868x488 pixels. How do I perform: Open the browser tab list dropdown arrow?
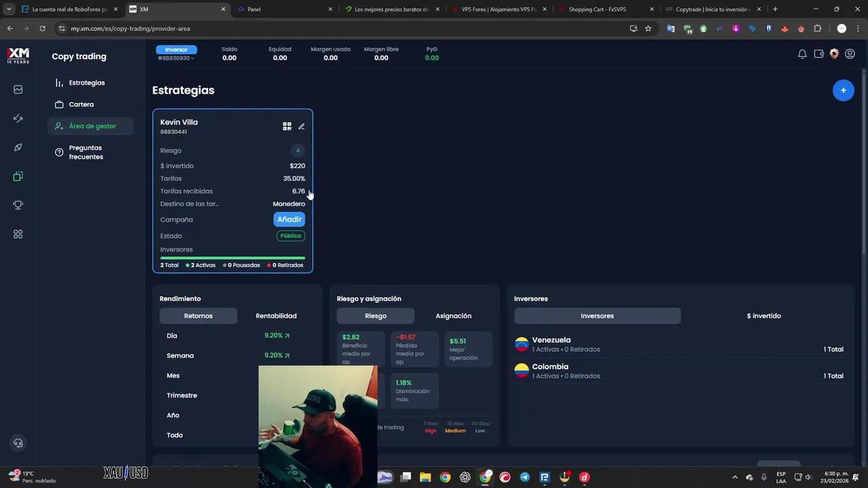coord(9,9)
